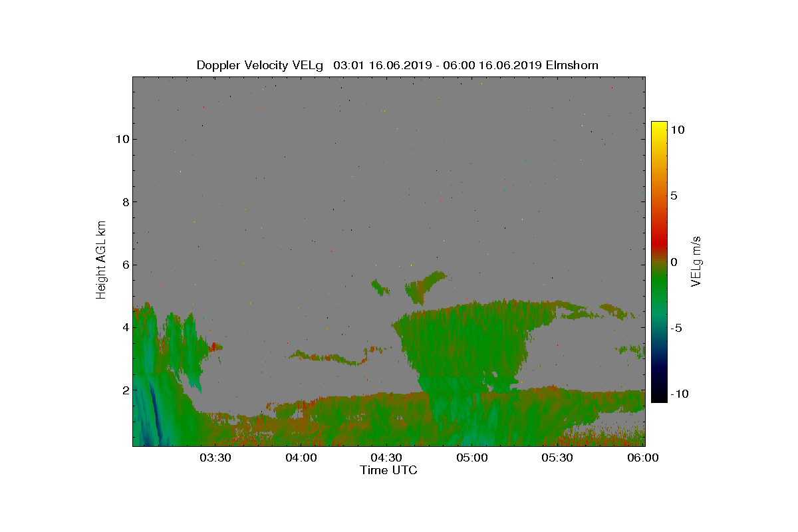The height and width of the screenshot is (532, 798).
Task: Click the 'Time UTC' x-axis label
Action: 389,470
